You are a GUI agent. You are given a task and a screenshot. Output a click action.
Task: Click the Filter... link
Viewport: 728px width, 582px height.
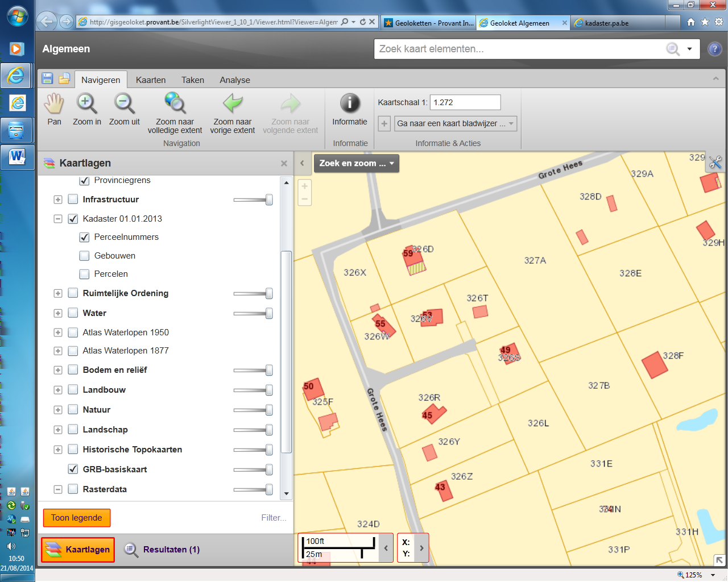(x=274, y=518)
